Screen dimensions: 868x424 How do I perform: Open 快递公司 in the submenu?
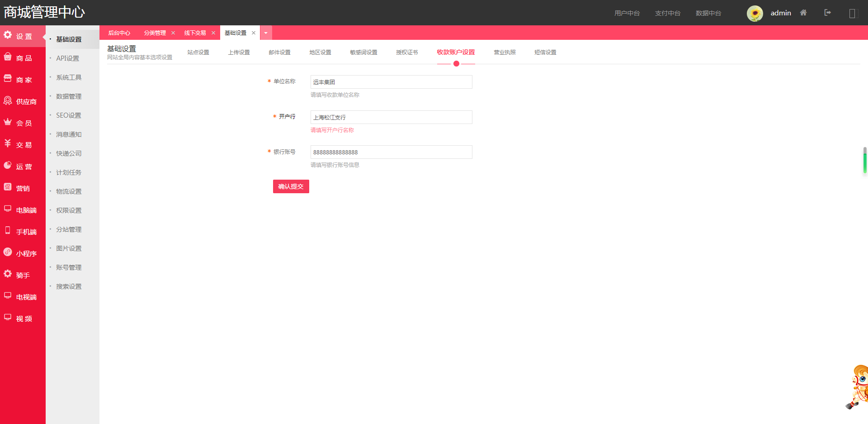click(x=69, y=153)
